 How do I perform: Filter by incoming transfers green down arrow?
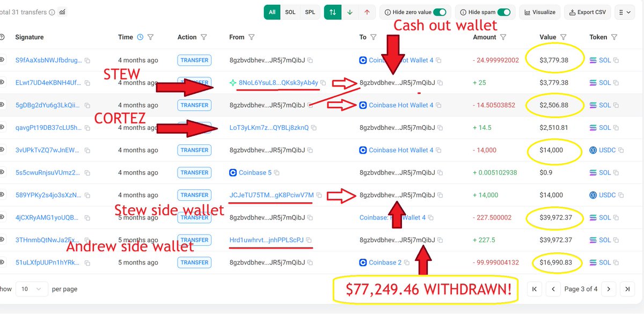tap(350, 12)
